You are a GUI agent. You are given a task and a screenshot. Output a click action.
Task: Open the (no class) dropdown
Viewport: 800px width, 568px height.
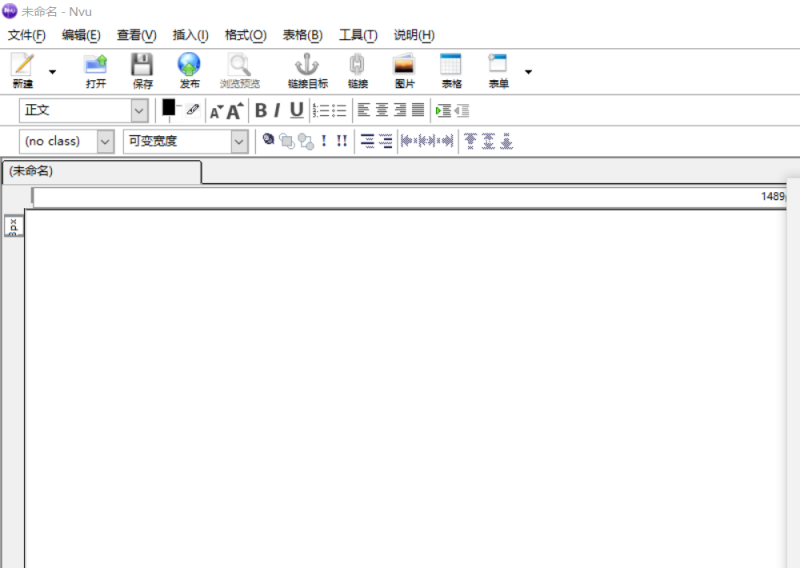[x=106, y=141]
